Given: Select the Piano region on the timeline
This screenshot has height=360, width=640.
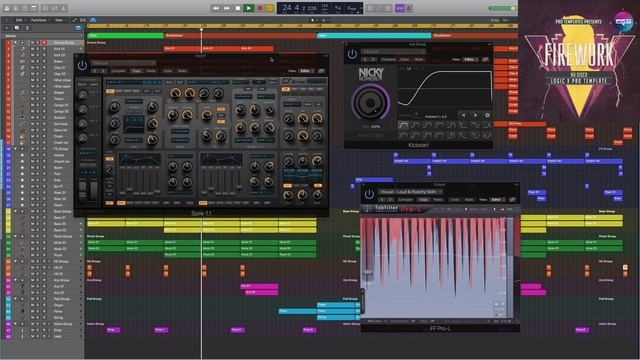Looking at the screenshot, I should (298, 311).
